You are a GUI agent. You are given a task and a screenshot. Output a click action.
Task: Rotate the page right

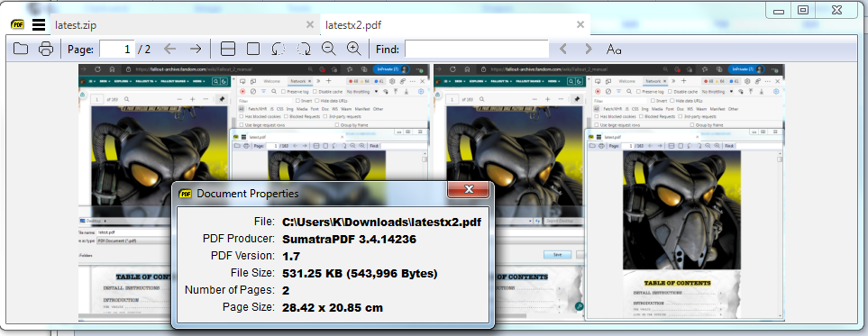(x=304, y=49)
